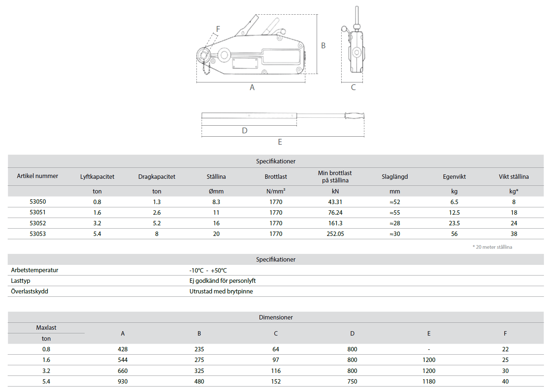Click the 116 value in column C
552x392 pixels.
pos(276,371)
